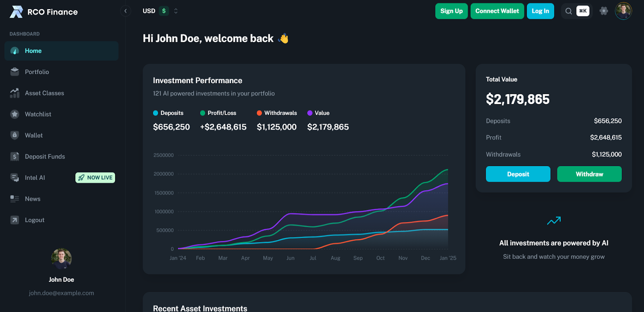Open the USD currency dropdown
Viewport: 644px width, 312px height.
(x=160, y=11)
